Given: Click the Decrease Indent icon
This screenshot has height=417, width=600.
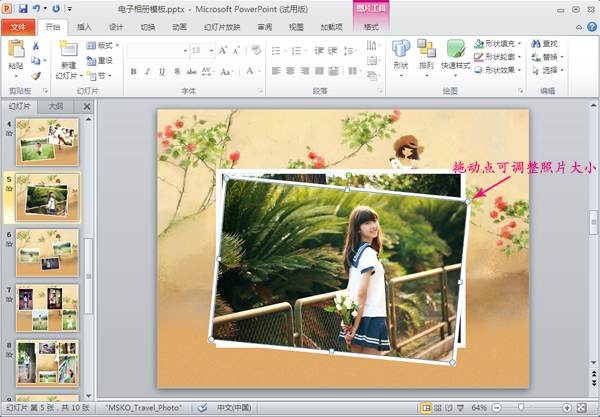Looking at the screenshot, I should click(x=319, y=50).
